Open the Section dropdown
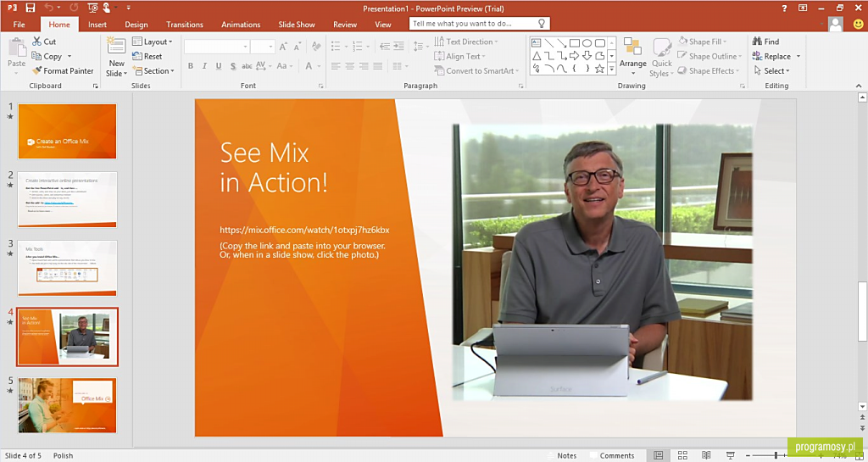Image resolution: width=868 pixels, height=462 pixels. 153,71
